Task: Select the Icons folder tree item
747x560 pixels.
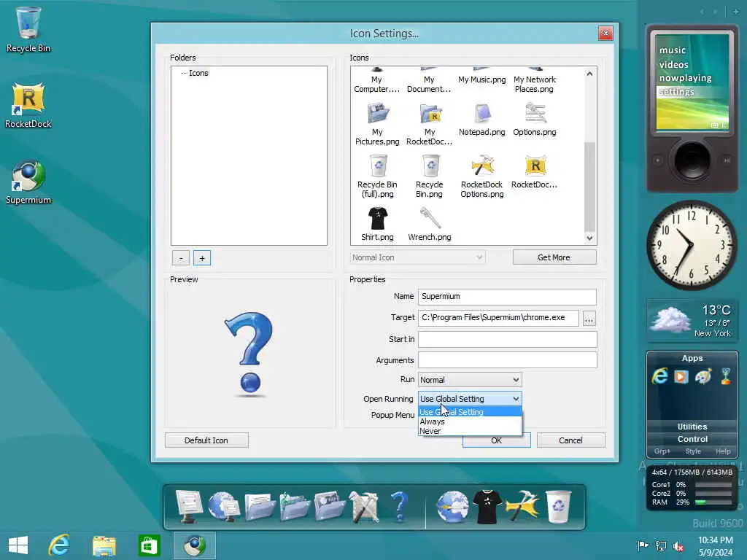Action: 198,73
